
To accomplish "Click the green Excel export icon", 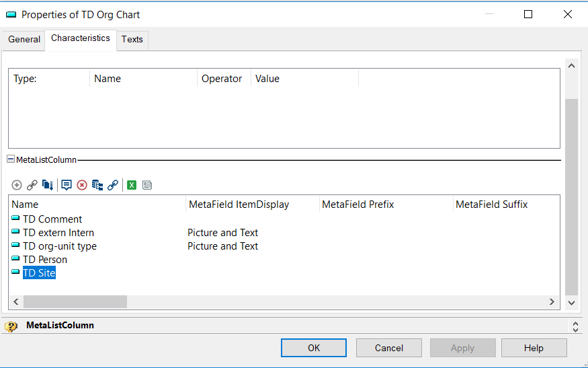I will coord(132,185).
